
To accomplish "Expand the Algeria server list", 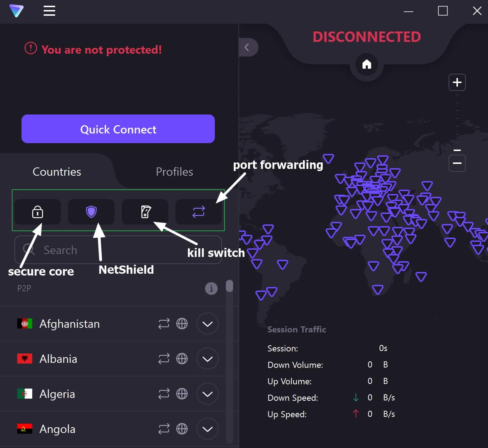I will coord(208,394).
